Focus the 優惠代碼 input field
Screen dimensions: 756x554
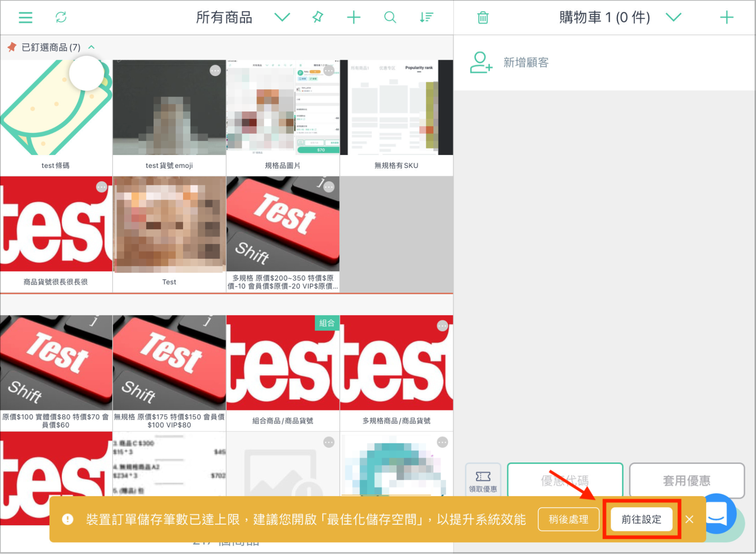click(565, 480)
